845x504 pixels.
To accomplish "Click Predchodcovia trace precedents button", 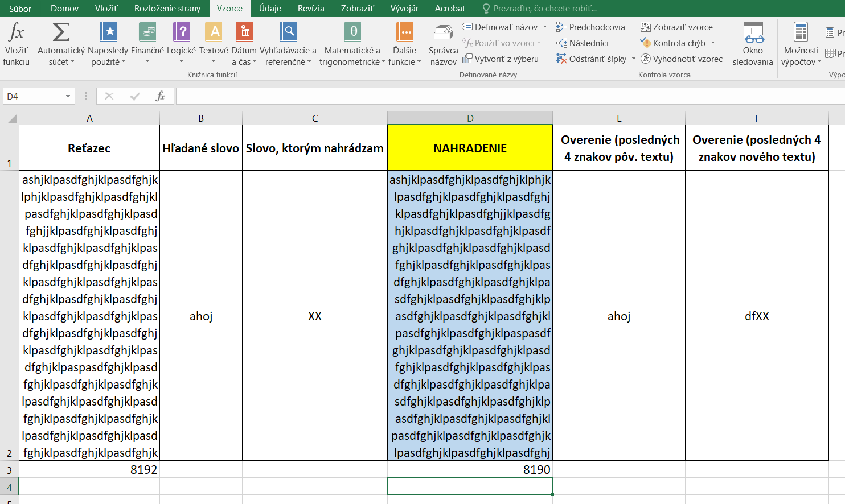I will point(590,27).
